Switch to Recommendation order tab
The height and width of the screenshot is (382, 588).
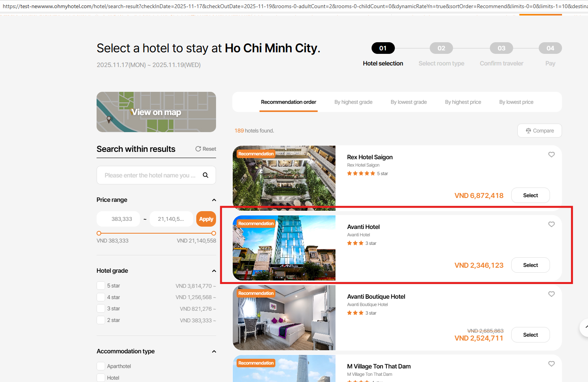(x=289, y=102)
